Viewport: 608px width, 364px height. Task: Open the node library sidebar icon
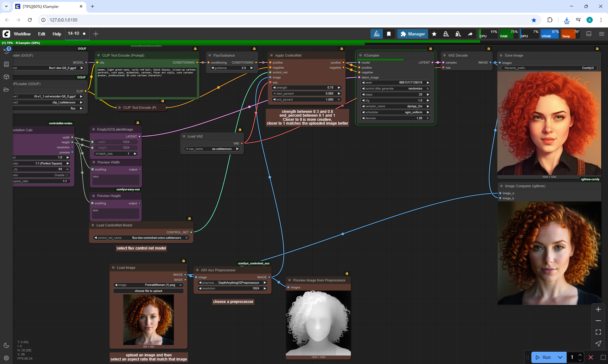[6, 64]
